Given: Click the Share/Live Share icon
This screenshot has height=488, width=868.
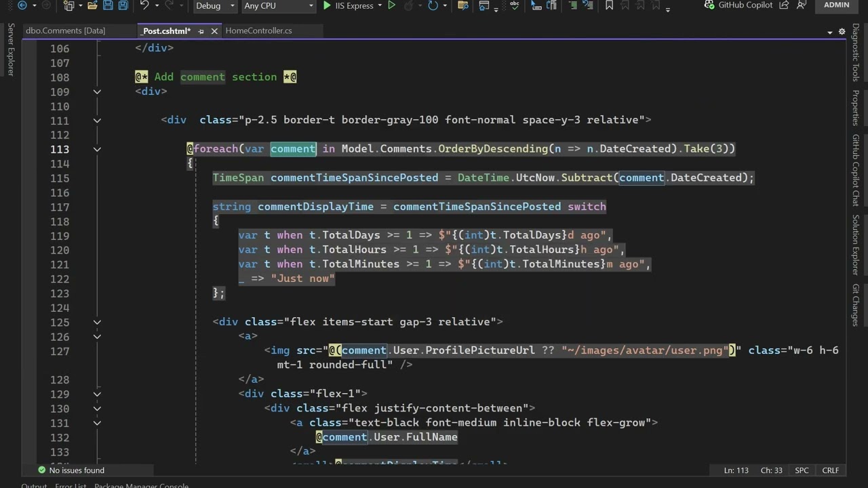Looking at the screenshot, I should point(785,5).
